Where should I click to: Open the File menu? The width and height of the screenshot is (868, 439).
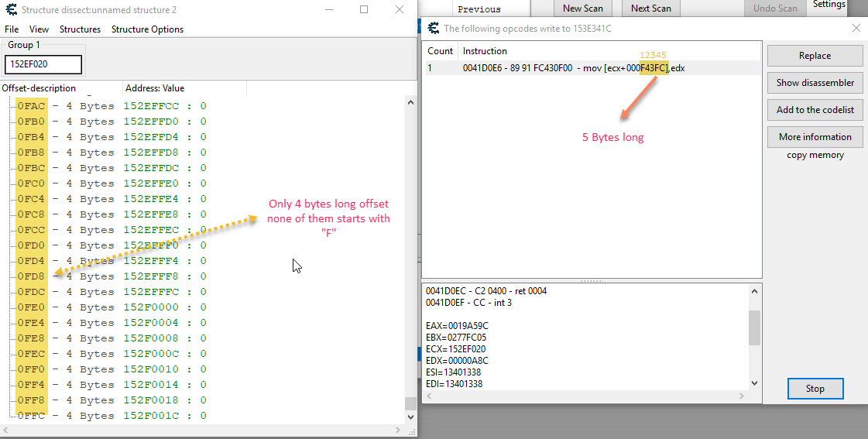pos(12,29)
